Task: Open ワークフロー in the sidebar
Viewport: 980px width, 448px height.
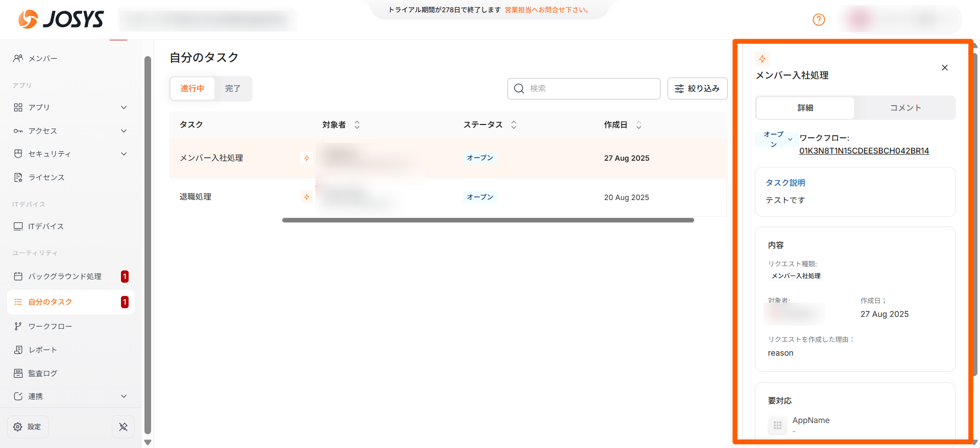Action: click(50, 326)
